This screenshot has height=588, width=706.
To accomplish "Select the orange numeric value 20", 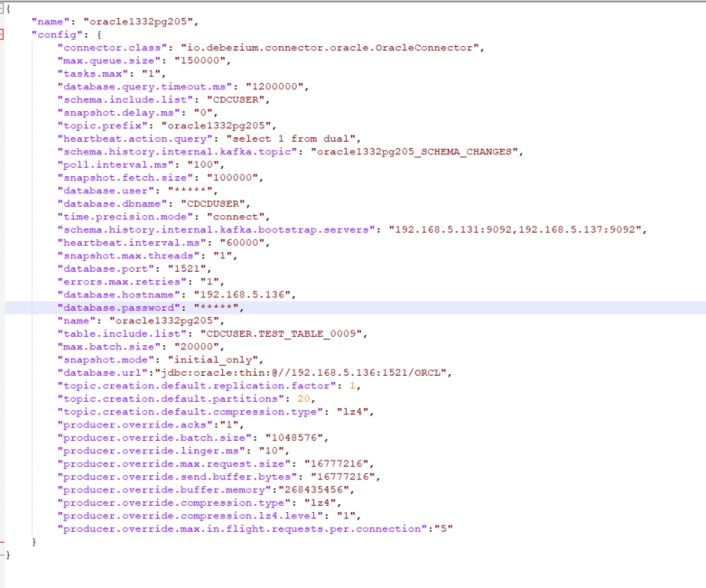I will coord(303,399).
